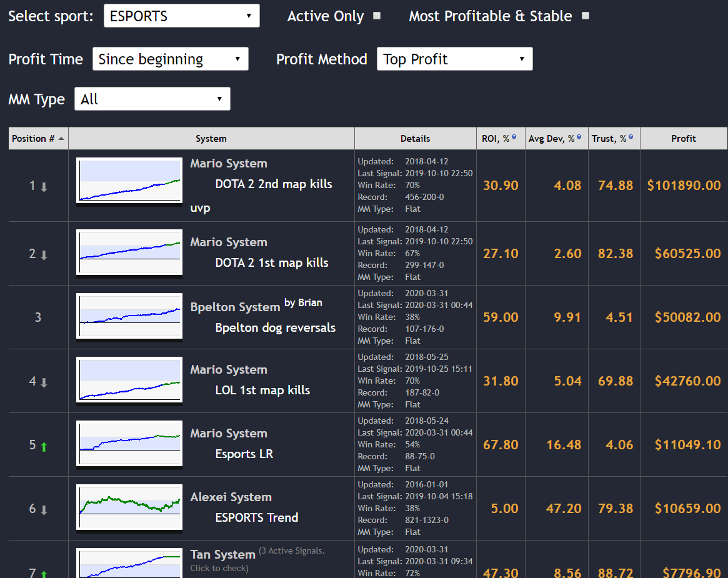Screen dimensions: 728x578
Task: Click the sort arrow beside Position #
Action: 61,138
